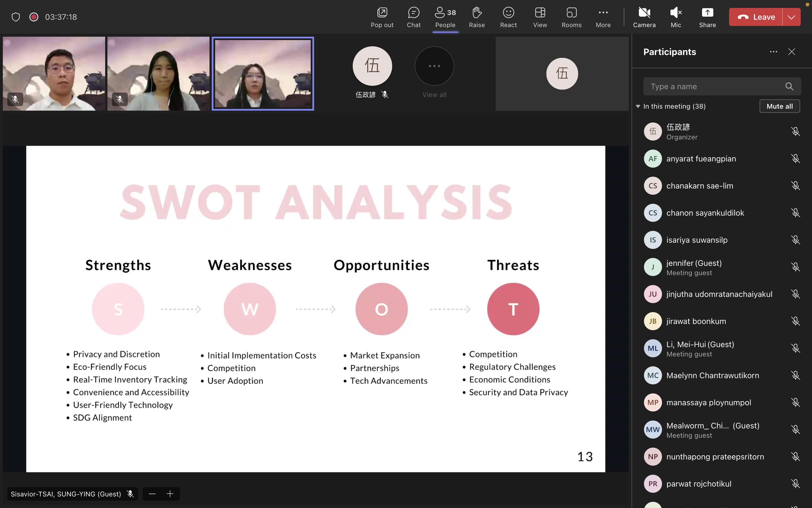Click the red recording indicator
Image resolution: width=812 pixels, height=508 pixels.
[34, 17]
